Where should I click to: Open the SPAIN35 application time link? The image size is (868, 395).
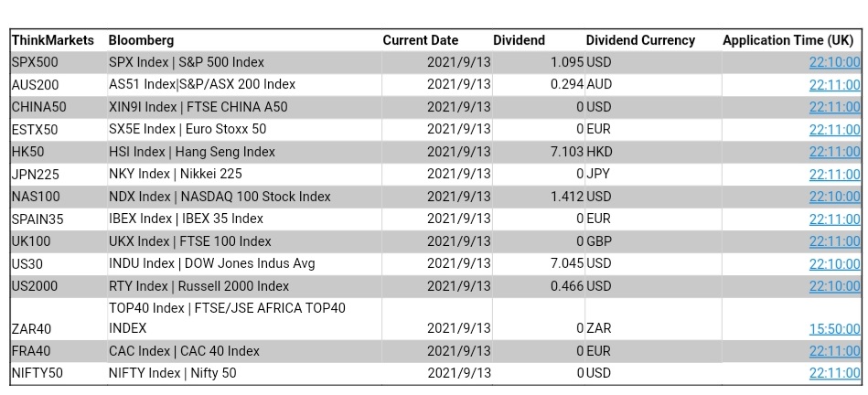point(834,219)
